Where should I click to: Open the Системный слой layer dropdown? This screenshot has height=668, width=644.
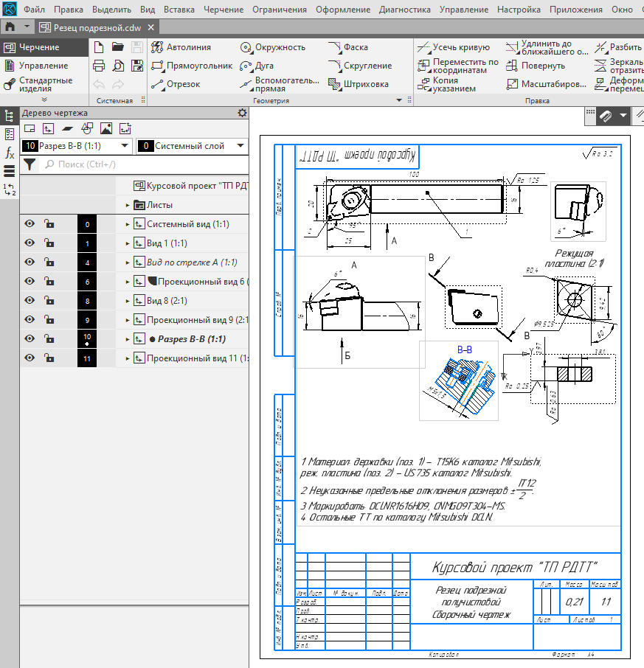tap(192, 146)
